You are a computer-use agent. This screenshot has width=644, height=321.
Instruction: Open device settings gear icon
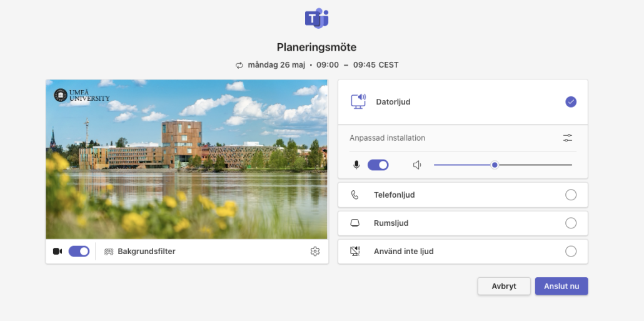coord(315,251)
